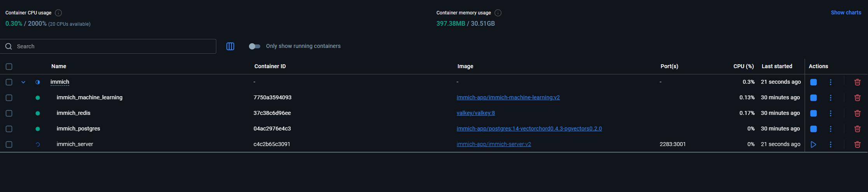Open more actions for immich_postgres
The height and width of the screenshot is (192, 868).
[x=830, y=129]
